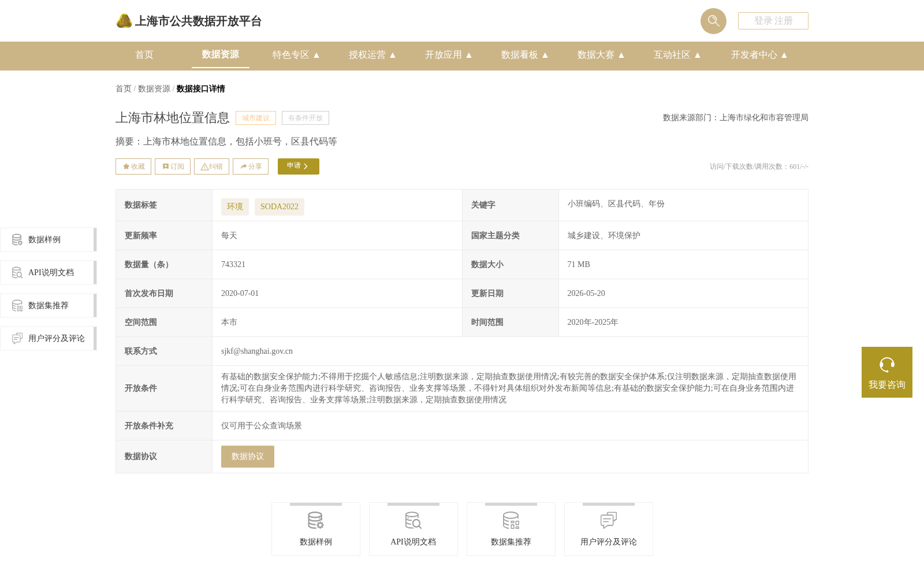Image resolution: width=924 pixels, height=578 pixels.
Task: Expand 开放应用 menu arrow
Action: click(469, 55)
